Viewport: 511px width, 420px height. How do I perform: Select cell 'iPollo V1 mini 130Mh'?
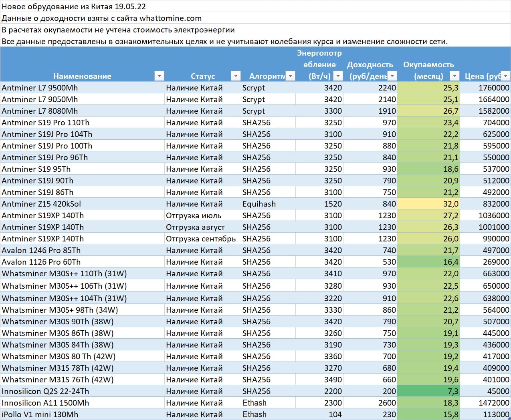tap(82, 414)
